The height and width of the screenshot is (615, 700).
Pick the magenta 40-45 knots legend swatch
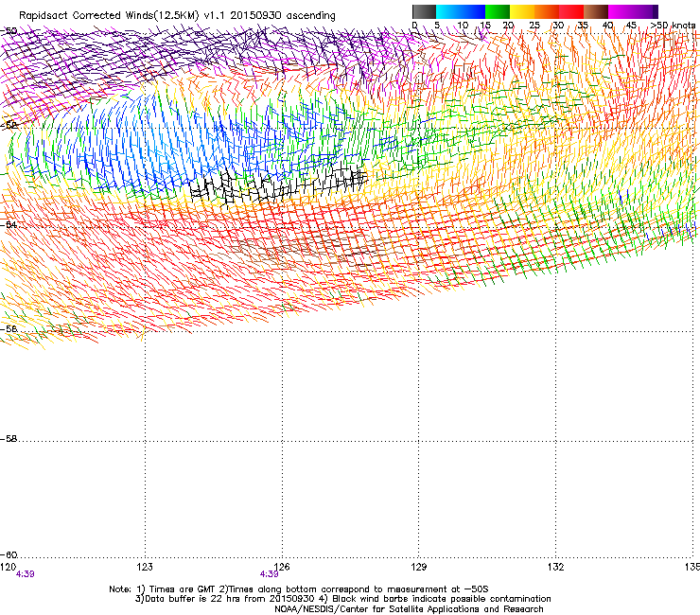click(621, 11)
